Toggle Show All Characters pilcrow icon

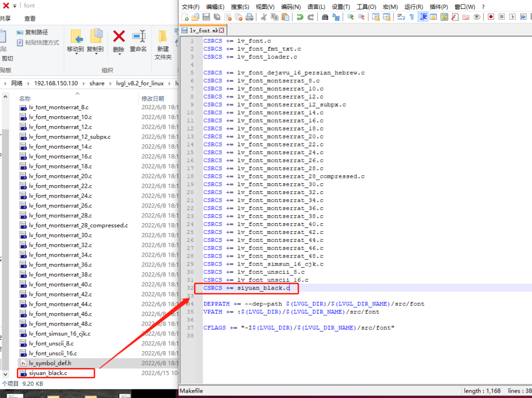coord(411,17)
